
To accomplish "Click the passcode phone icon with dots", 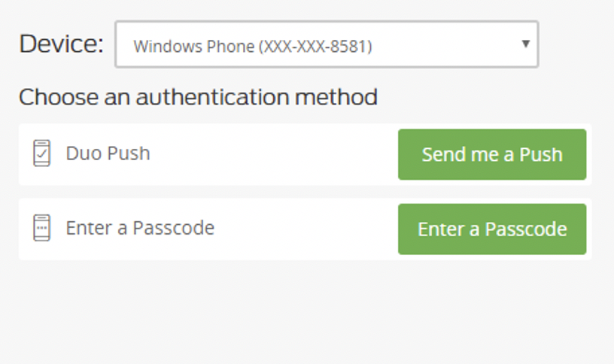I will (41, 228).
